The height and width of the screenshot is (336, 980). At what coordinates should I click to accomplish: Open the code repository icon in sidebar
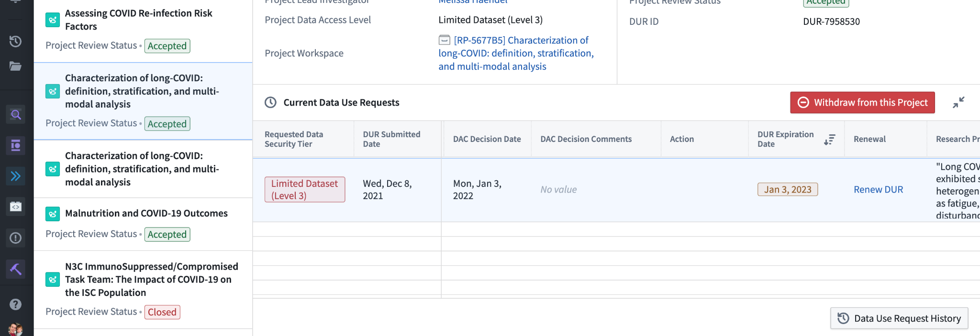pyautogui.click(x=16, y=206)
